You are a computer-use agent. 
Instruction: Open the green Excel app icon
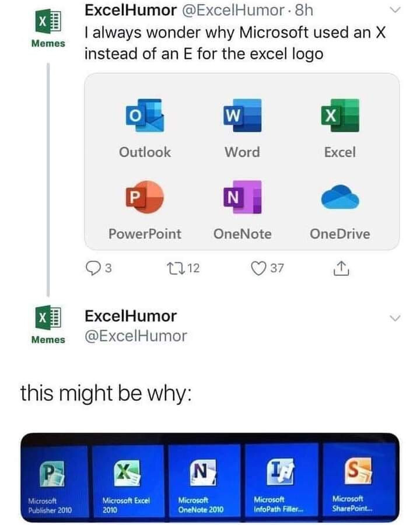pos(340,116)
